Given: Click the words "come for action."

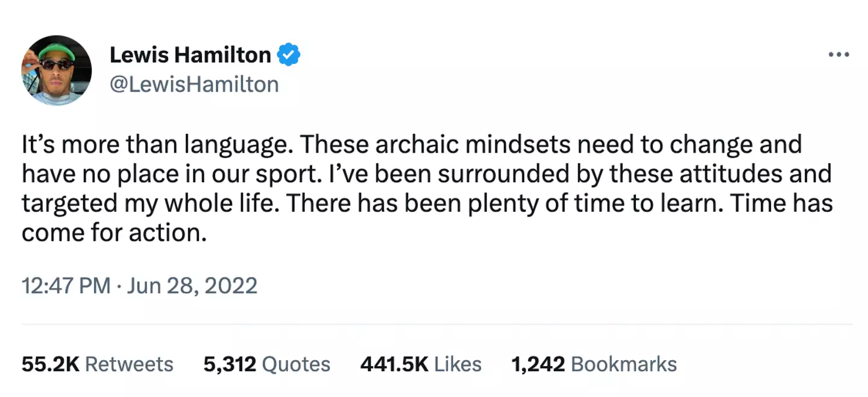Looking at the screenshot, I should 114,233.
